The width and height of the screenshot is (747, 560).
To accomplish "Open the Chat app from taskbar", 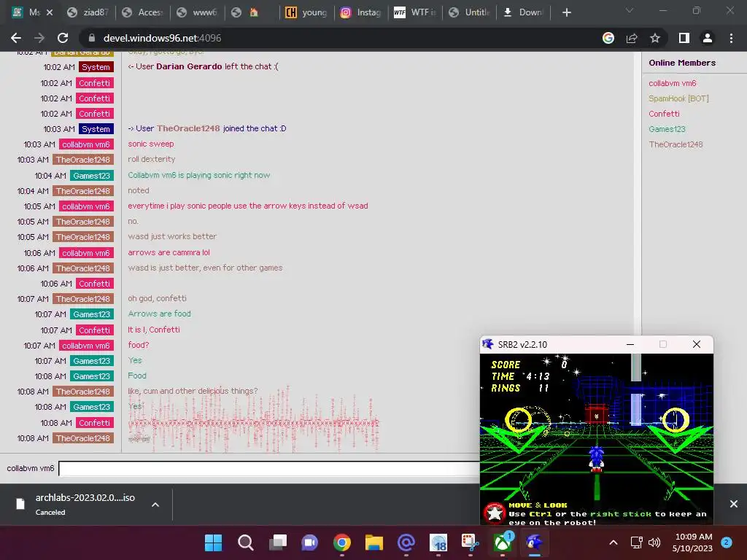I will pos(309,542).
